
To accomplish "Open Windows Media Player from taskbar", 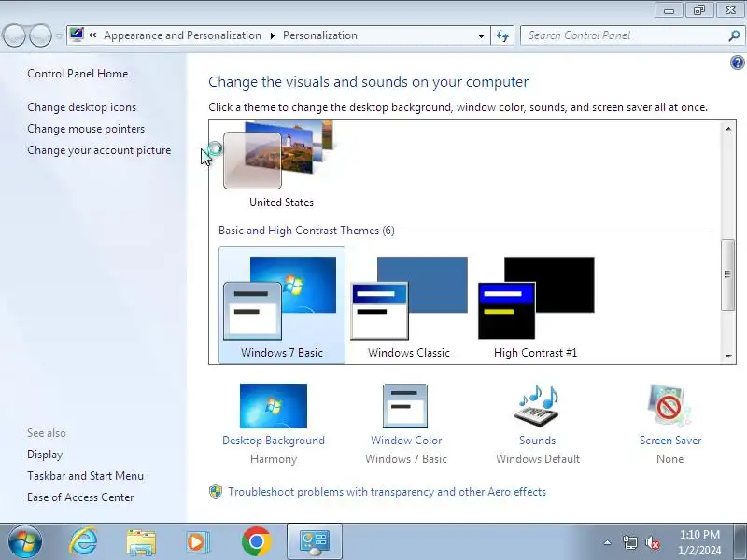I will pyautogui.click(x=197, y=542).
